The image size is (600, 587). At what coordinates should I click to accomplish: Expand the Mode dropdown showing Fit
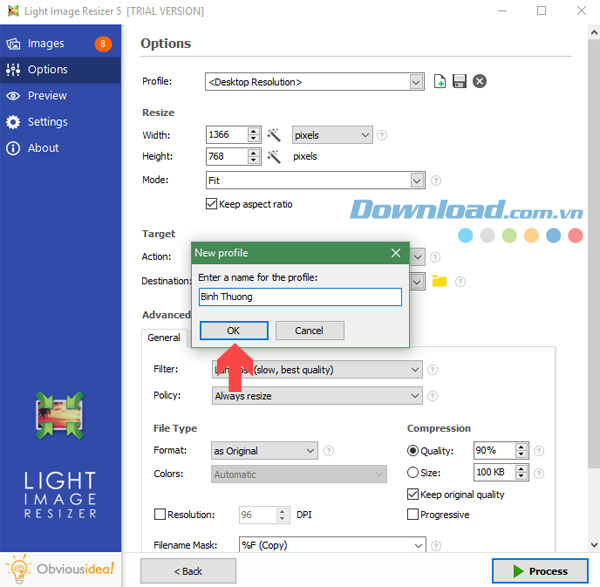[417, 180]
